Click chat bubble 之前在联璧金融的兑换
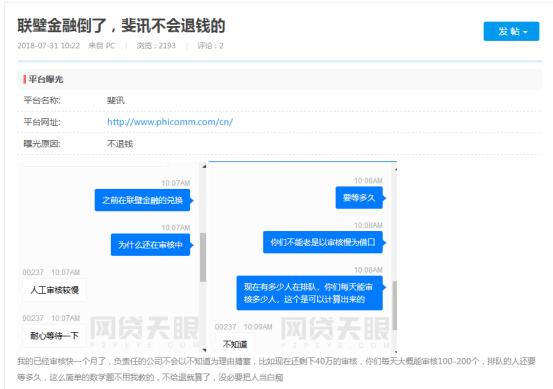This screenshot has height=389, width=553. coord(142,200)
